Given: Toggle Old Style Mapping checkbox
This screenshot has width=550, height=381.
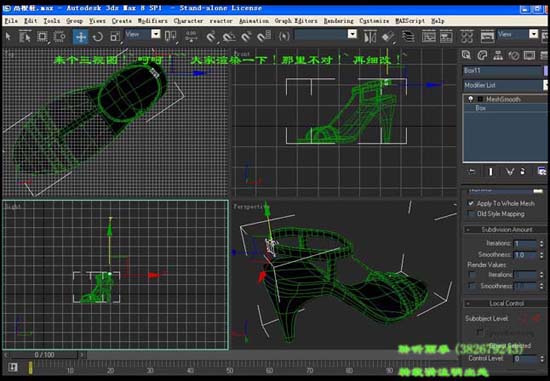Looking at the screenshot, I should pyautogui.click(x=471, y=214).
